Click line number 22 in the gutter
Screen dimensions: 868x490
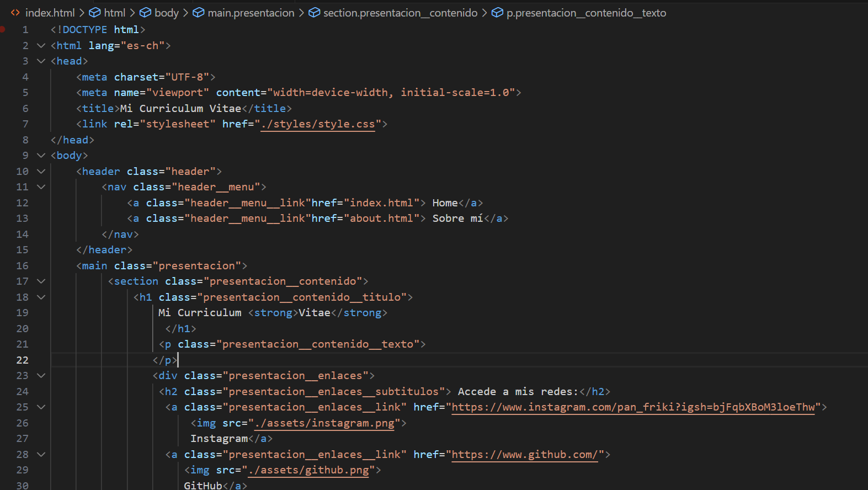[x=22, y=360]
